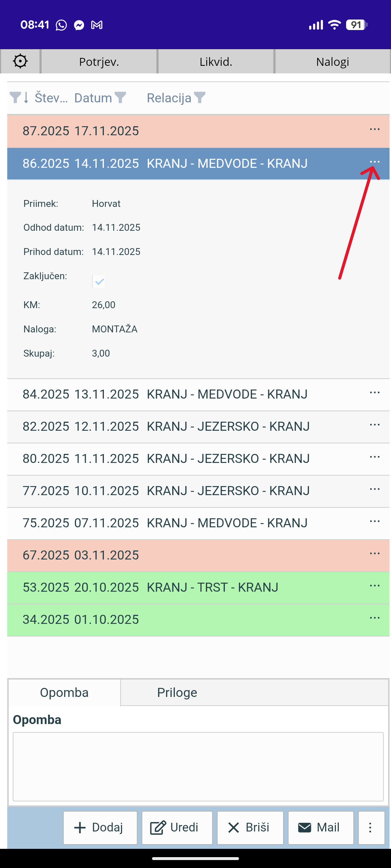This screenshot has width=391, height=868.
Task: Toggle the Zaključen checkbox
Action: (99, 281)
